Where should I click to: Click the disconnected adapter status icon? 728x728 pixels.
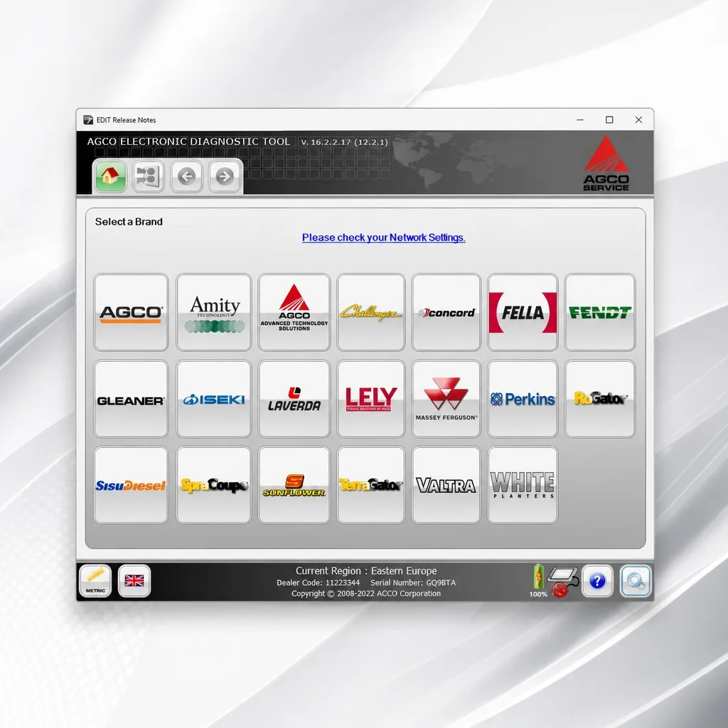[x=563, y=582]
